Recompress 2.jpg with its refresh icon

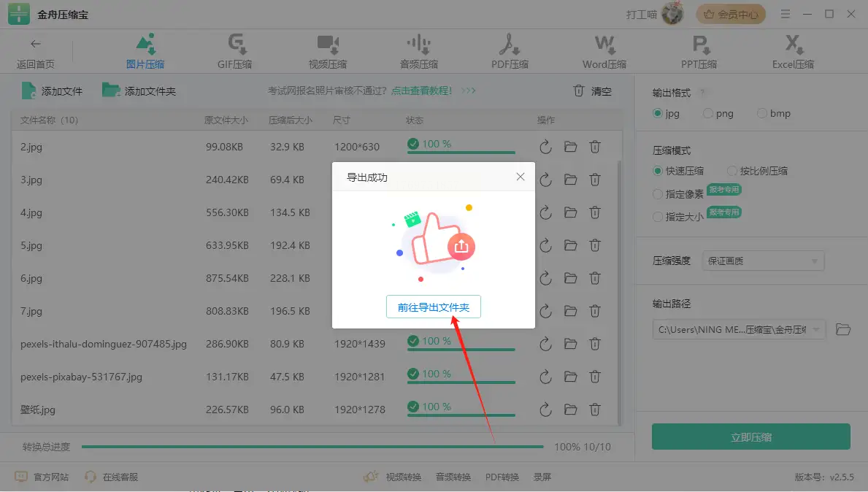545,147
